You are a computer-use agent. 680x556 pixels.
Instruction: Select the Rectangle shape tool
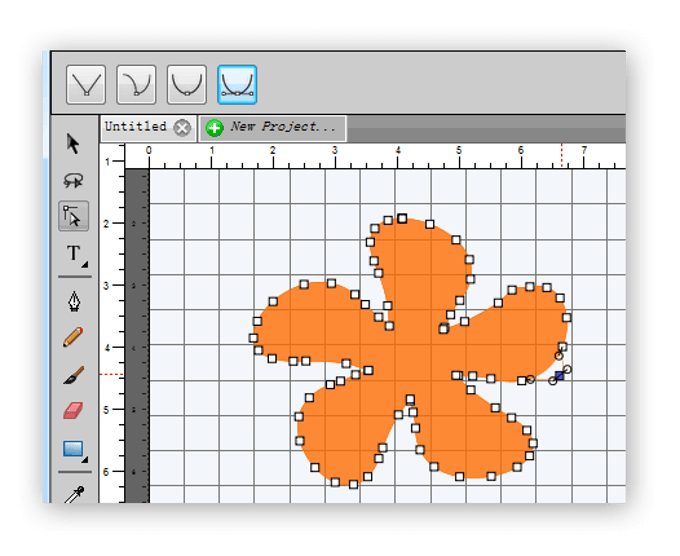(x=72, y=449)
